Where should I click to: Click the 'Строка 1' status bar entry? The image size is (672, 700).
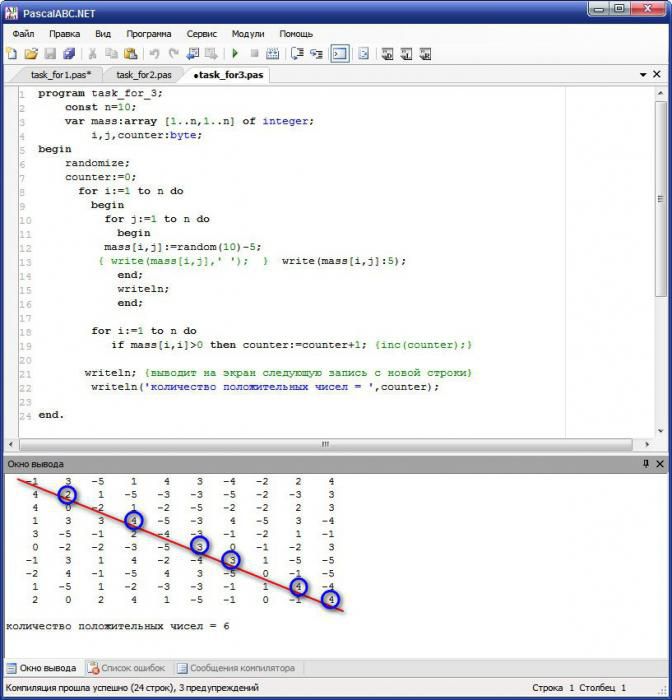click(553, 688)
